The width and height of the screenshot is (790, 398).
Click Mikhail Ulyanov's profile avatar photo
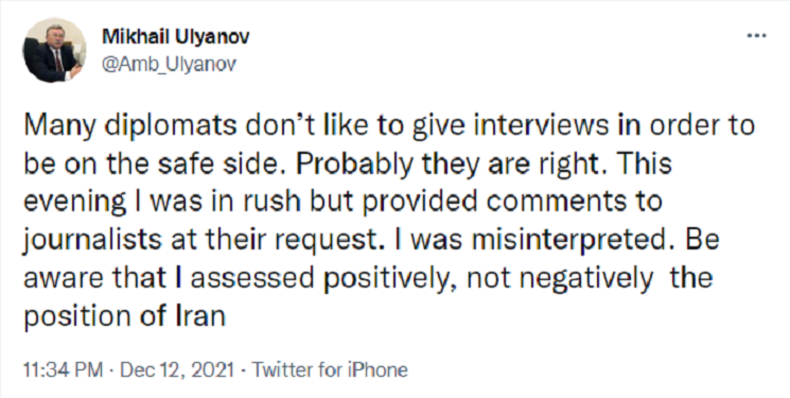point(54,50)
